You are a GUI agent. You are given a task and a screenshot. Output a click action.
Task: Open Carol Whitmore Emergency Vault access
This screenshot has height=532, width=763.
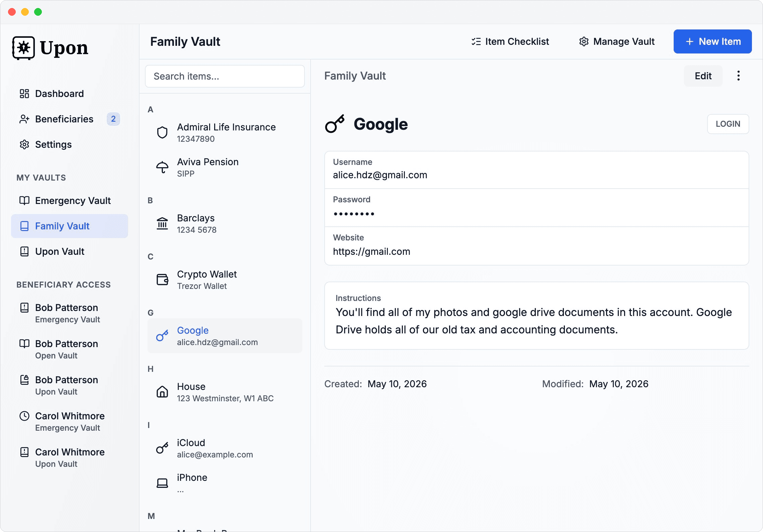pyautogui.click(x=70, y=422)
